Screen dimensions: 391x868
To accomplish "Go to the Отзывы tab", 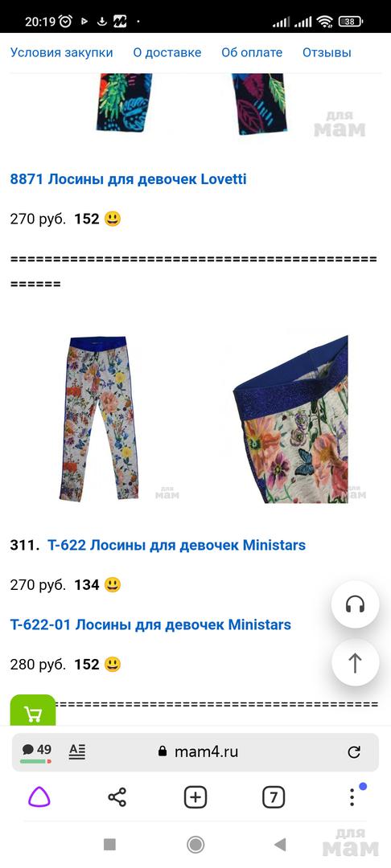I will (327, 52).
